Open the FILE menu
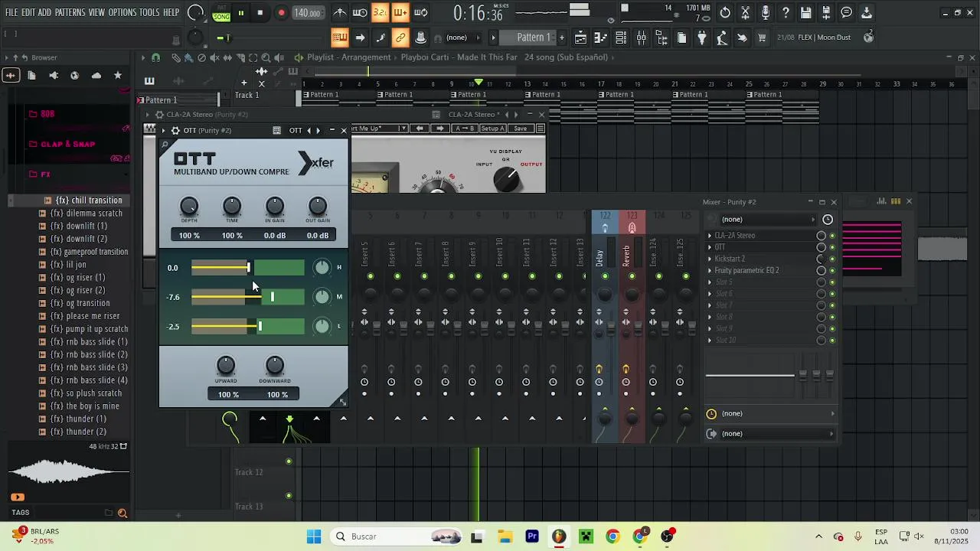The image size is (980, 551). (x=11, y=12)
